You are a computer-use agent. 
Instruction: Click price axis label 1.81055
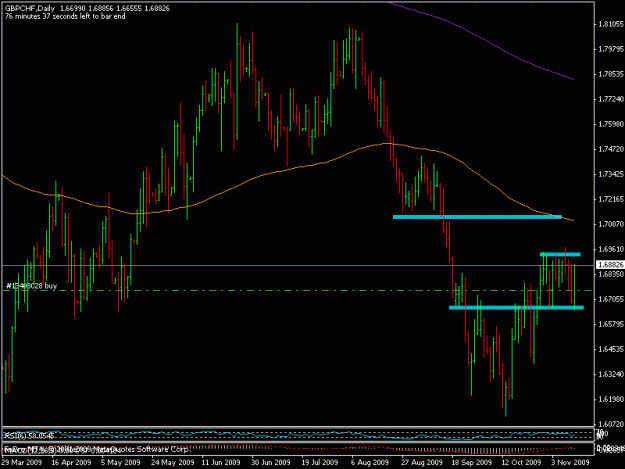coord(610,24)
